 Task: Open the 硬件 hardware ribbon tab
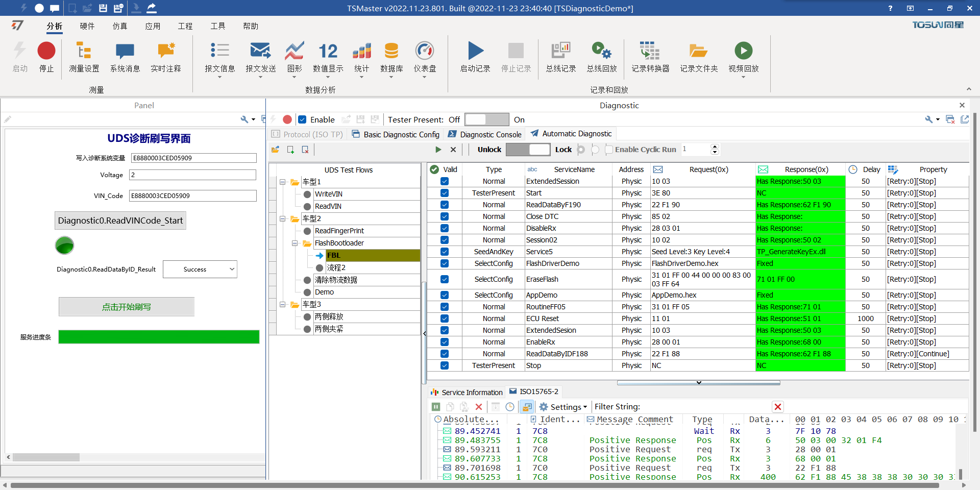(x=87, y=26)
